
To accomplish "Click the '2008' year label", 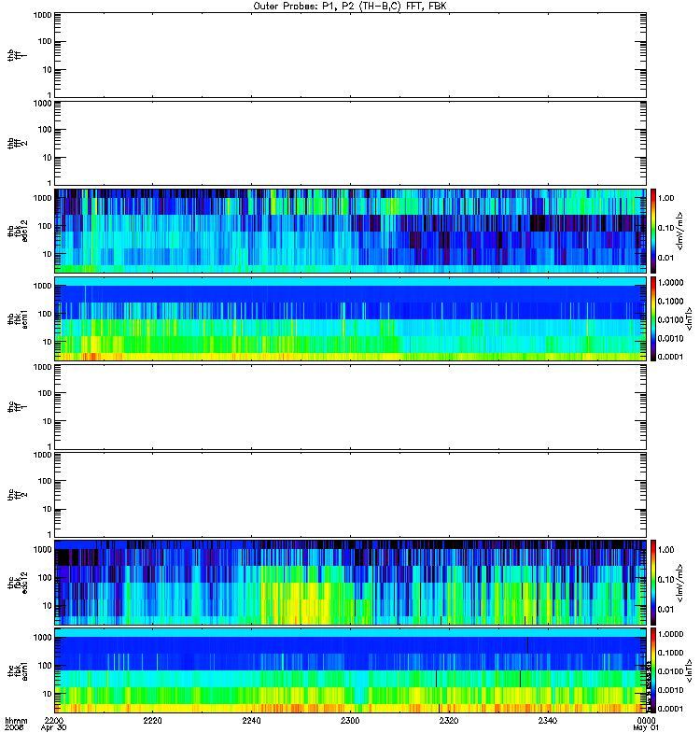I will [x=14, y=728].
